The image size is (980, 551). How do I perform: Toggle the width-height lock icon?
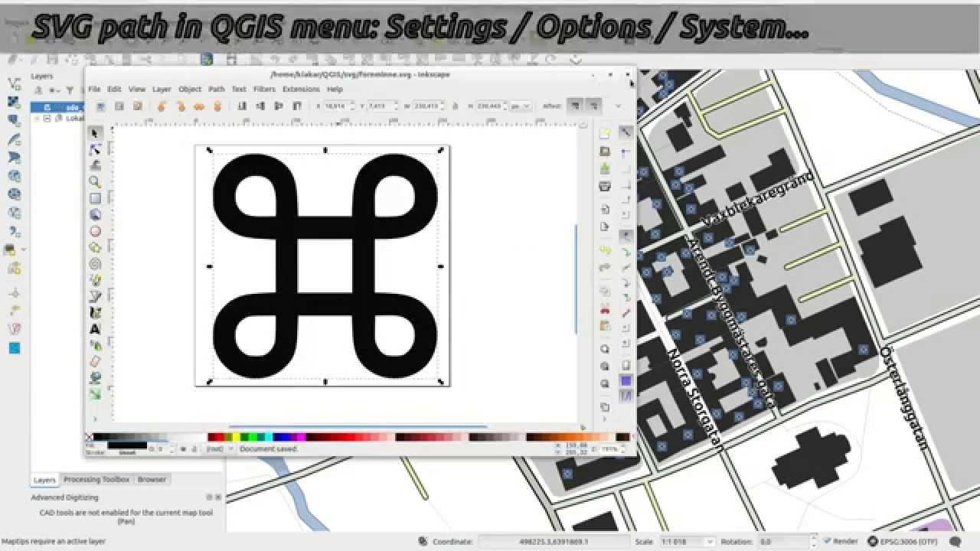click(x=456, y=106)
